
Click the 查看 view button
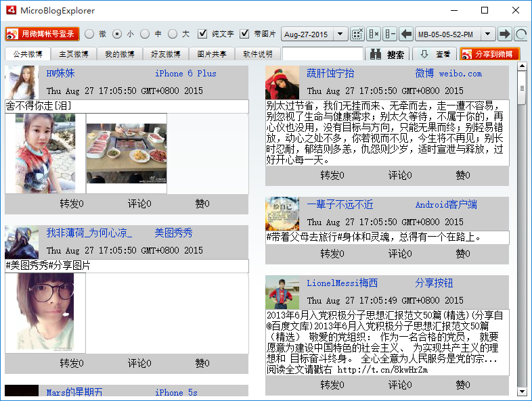coord(435,54)
